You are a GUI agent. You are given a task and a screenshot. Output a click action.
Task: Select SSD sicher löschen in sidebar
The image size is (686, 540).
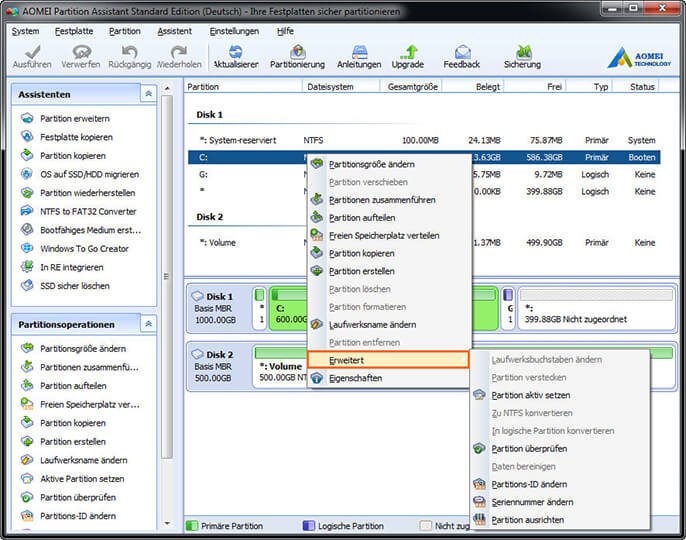[x=74, y=285]
